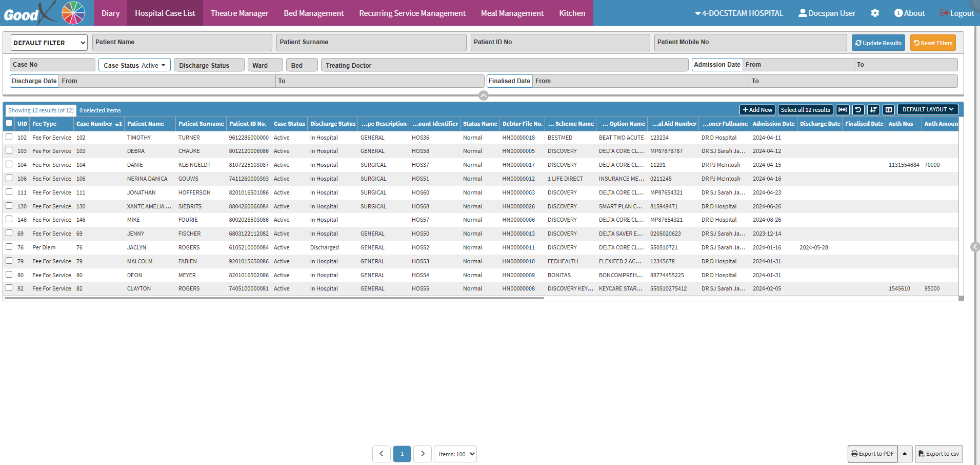Toggle the select-all header checkbox
Image resolution: width=980 pixels, height=465 pixels.
coord(9,123)
